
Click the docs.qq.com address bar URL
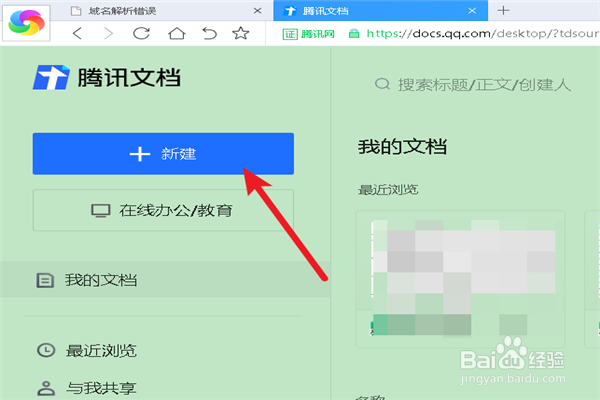482,34
